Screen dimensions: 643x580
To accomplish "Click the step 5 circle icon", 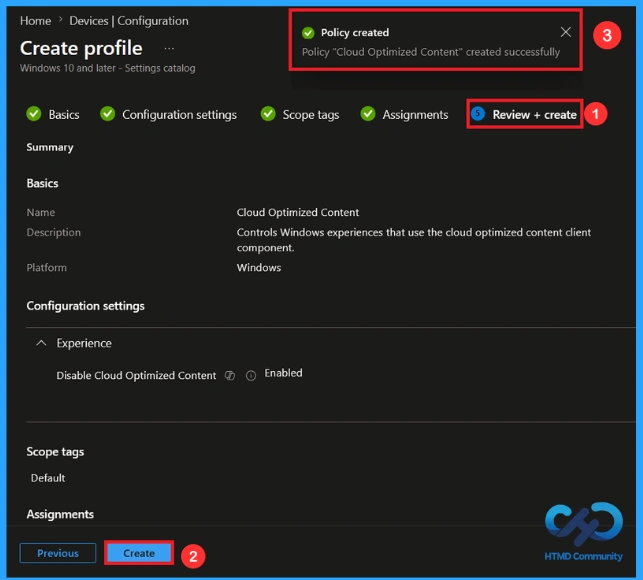I will click(478, 114).
